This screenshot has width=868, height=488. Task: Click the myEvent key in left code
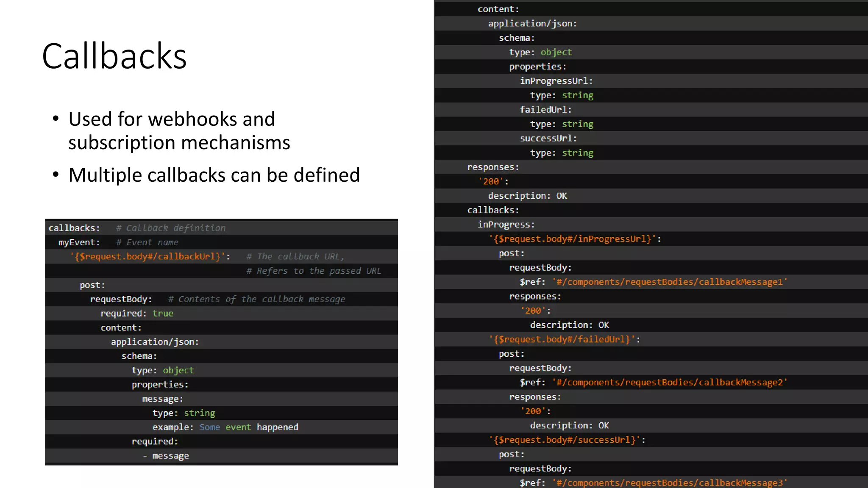point(79,242)
